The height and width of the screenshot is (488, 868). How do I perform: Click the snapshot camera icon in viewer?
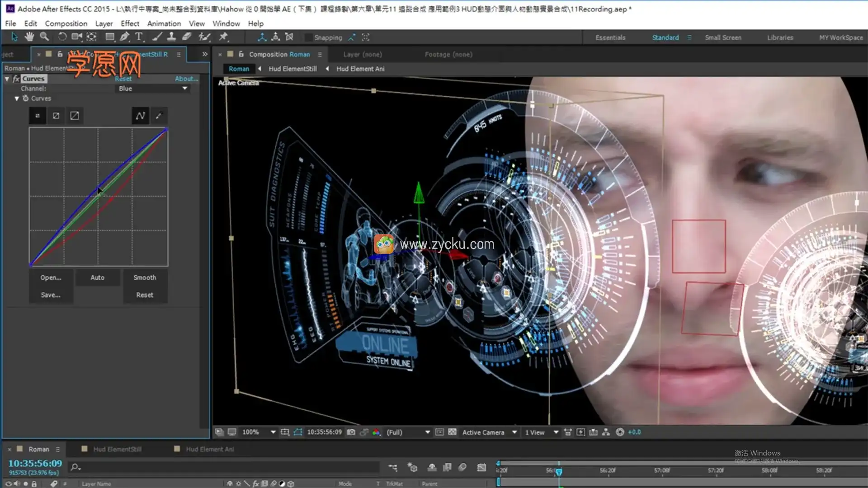(x=351, y=432)
